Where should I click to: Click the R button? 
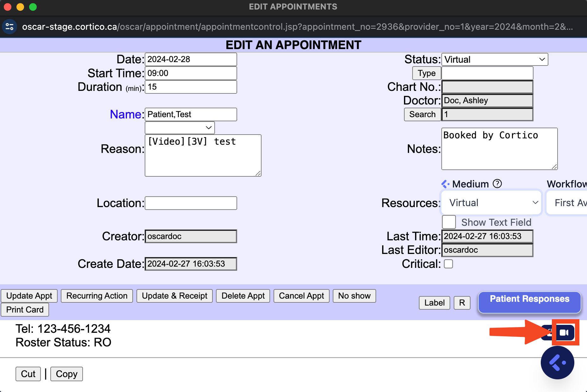[x=462, y=303]
